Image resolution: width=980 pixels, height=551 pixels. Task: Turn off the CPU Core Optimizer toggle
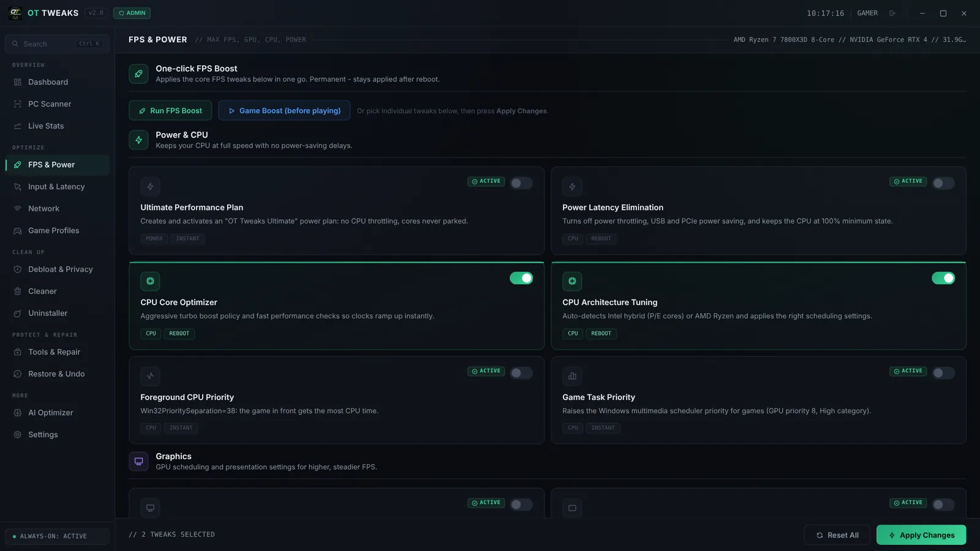(521, 278)
